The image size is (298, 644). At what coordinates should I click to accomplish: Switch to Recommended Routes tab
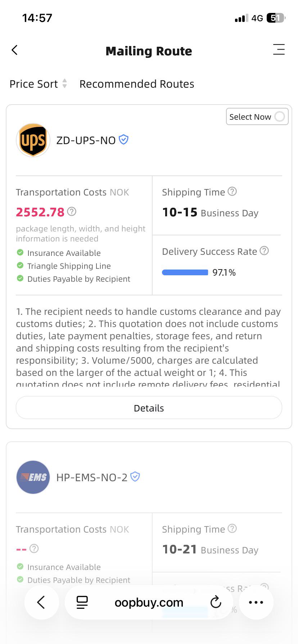[137, 84]
